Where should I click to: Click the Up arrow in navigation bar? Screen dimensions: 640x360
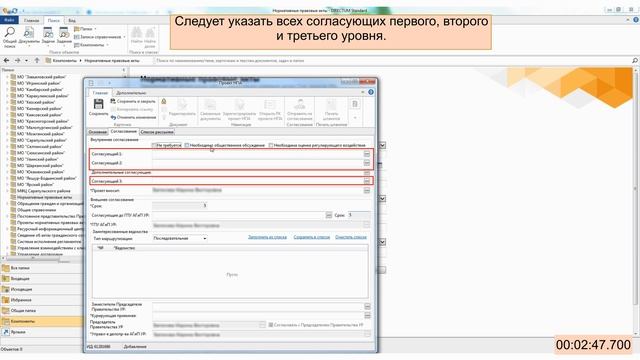(x=37, y=60)
